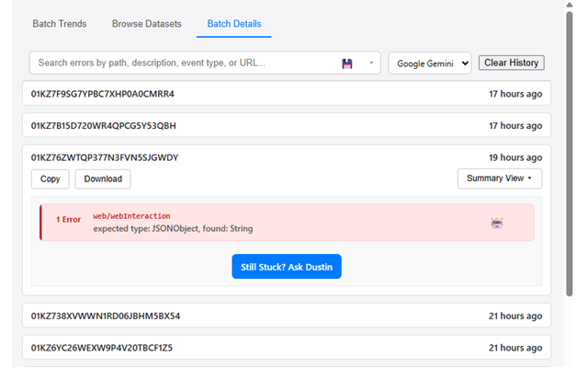Open the Browse Datasets tab
The height and width of the screenshot is (368, 588).
click(x=147, y=24)
